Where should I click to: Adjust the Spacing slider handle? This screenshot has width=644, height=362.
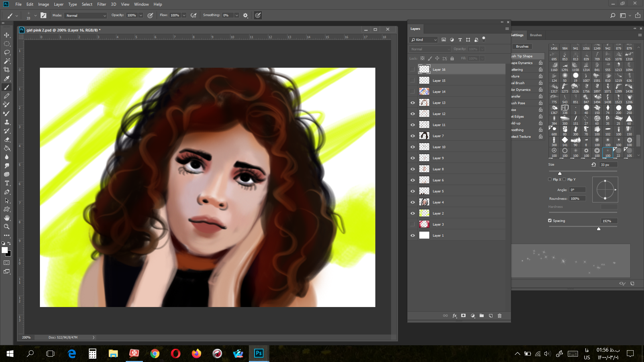(599, 229)
